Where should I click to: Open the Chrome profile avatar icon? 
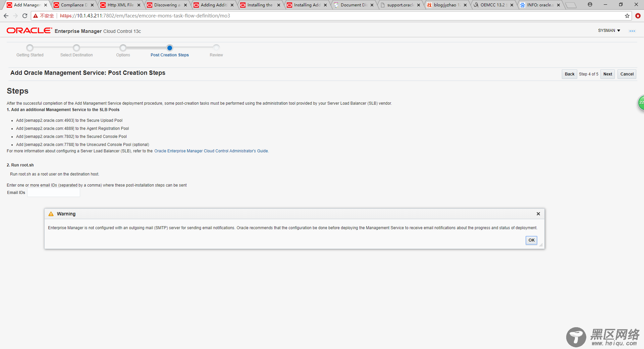(590, 5)
